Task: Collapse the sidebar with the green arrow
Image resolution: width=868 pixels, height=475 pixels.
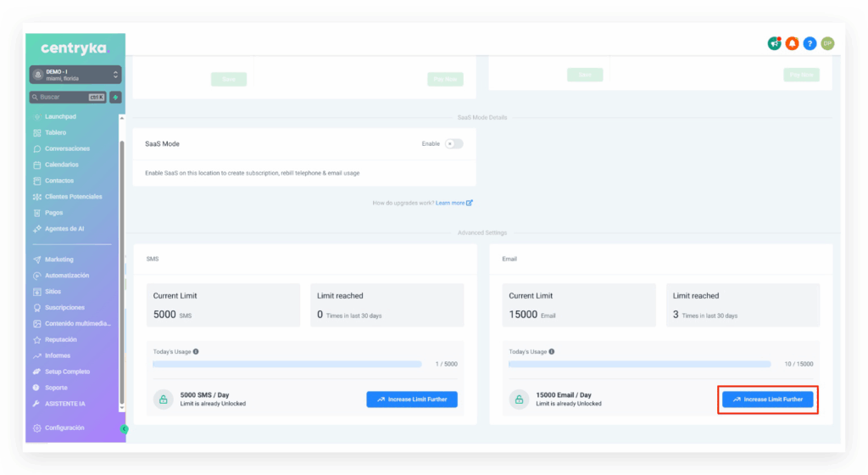Action: click(125, 429)
